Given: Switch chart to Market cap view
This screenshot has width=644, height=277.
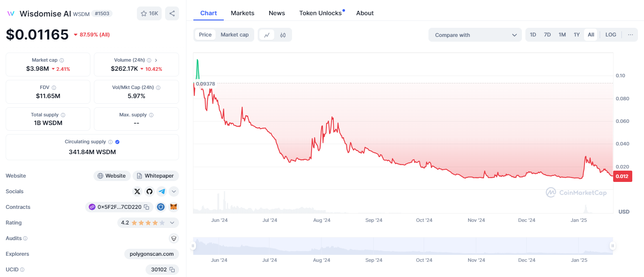Looking at the screenshot, I should coord(235,35).
